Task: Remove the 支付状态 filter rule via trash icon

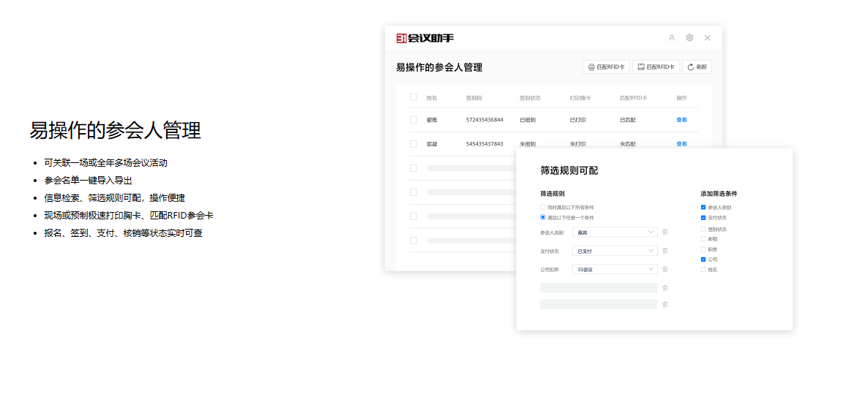Action: point(665,251)
